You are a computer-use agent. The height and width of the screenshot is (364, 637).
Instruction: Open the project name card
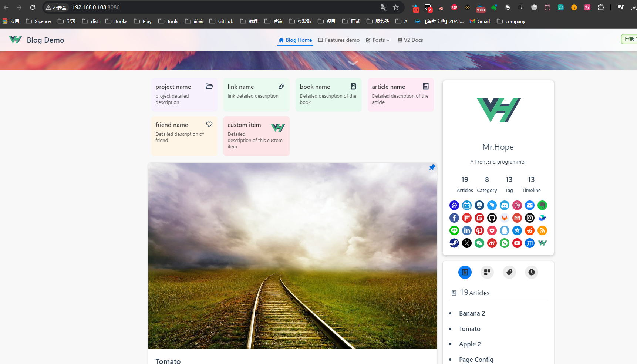[x=184, y=95]
